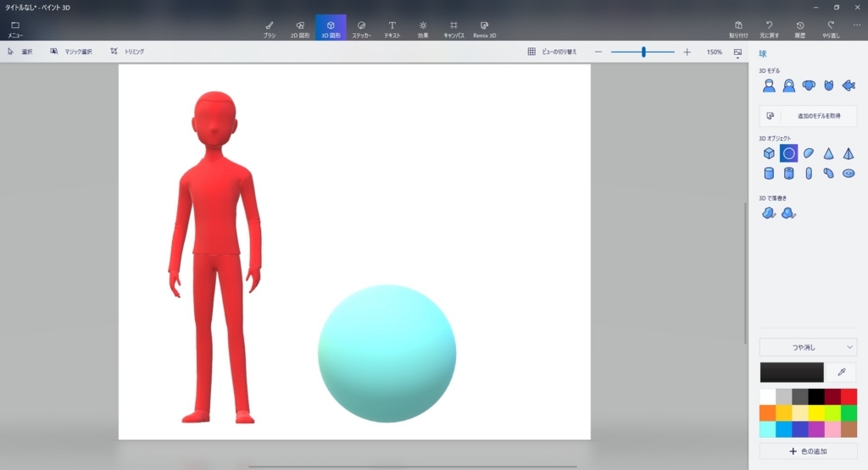Click 色の追加 add color button
This screenshot has width=868, height=470.
[808, 451]
